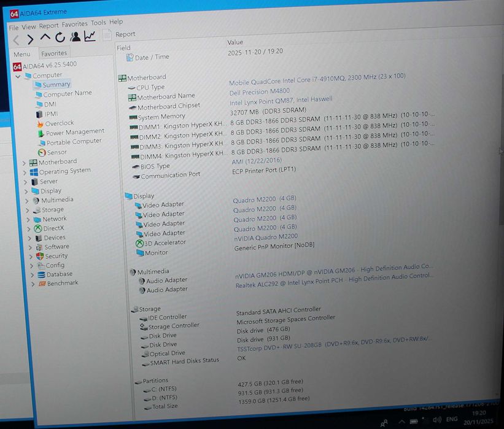
Task: Collapse the Computer tree node
Action: 18,77
